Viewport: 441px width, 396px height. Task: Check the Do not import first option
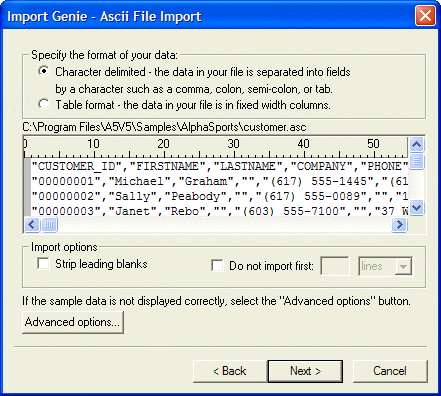pyautogui.click(x=217, y=265)
